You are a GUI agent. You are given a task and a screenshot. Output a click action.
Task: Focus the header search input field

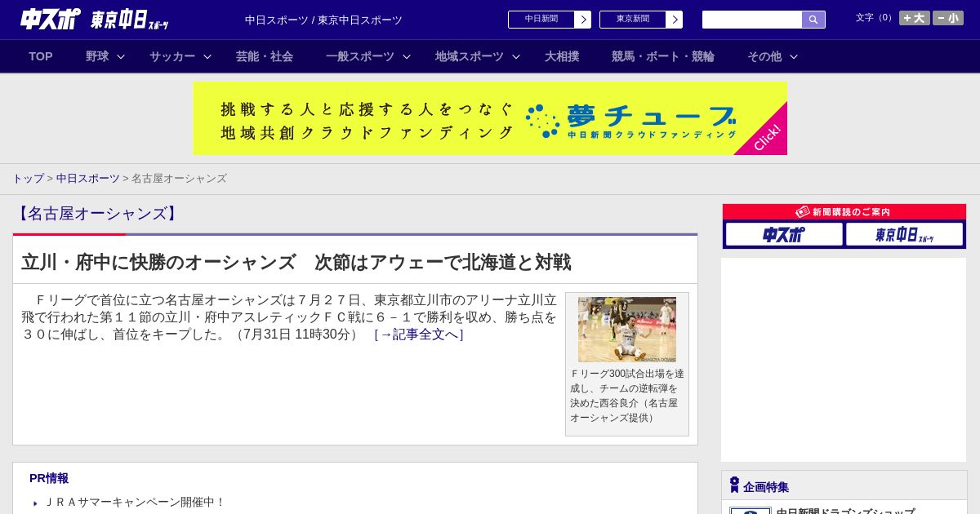click(752, 20)
